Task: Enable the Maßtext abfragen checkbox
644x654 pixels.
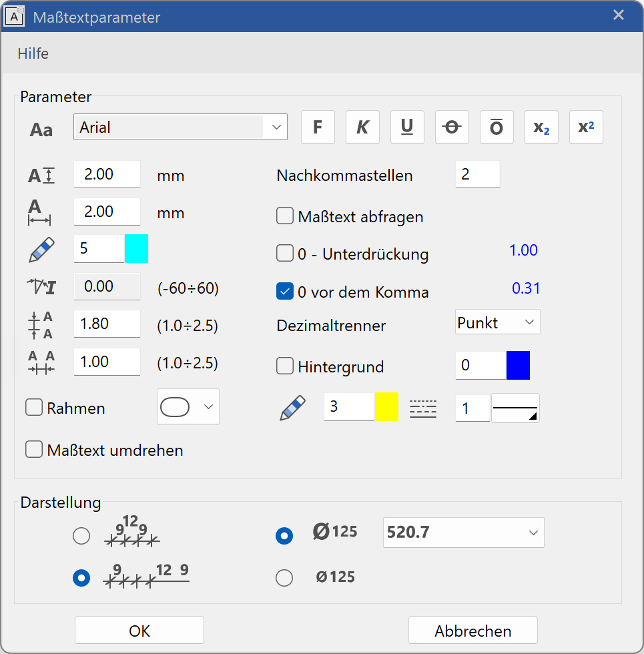Action: (x=286, y=216)
